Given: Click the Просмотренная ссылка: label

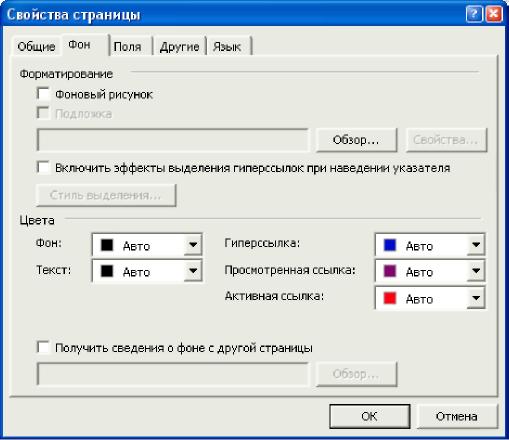Looking at the screenshot, I should point(290,270).
